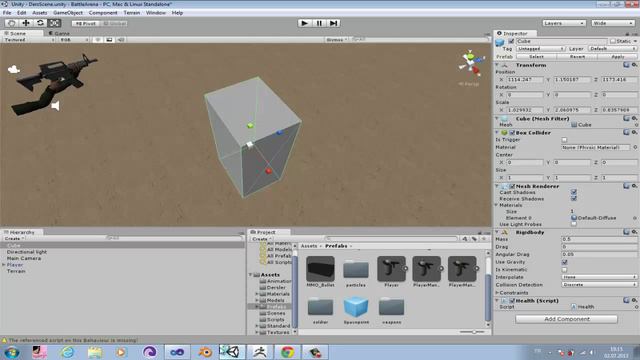Click the Step frame button
Image resolution: width=640 pixels, height=360 pixels.
click(x=333, y=23)
